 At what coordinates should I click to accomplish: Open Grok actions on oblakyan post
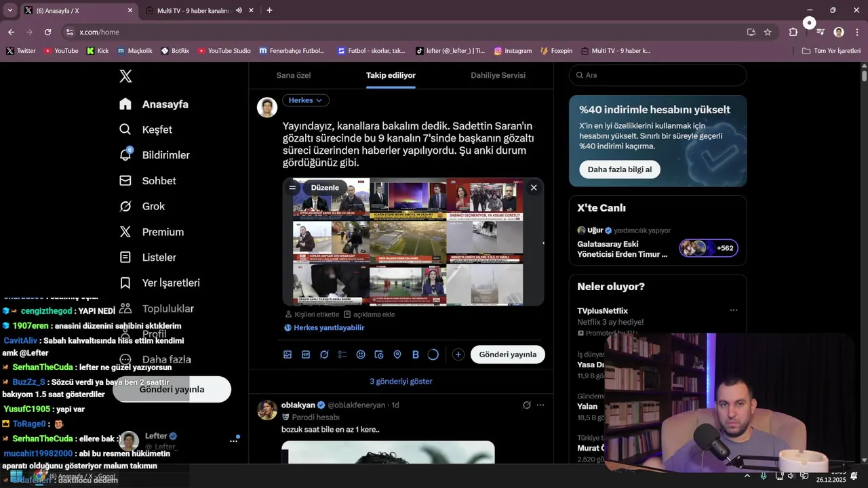[526, 405]
